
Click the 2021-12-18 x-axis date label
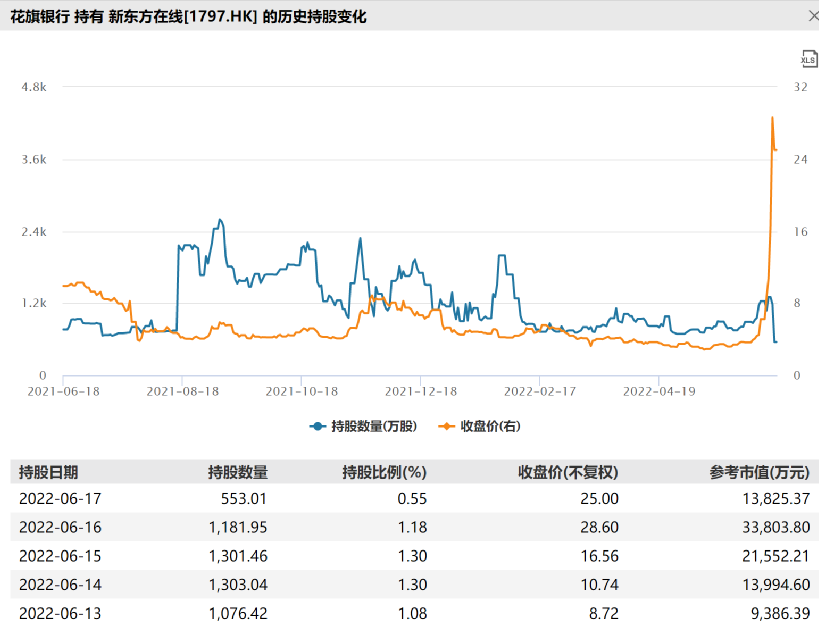click(x=420, y=391)
